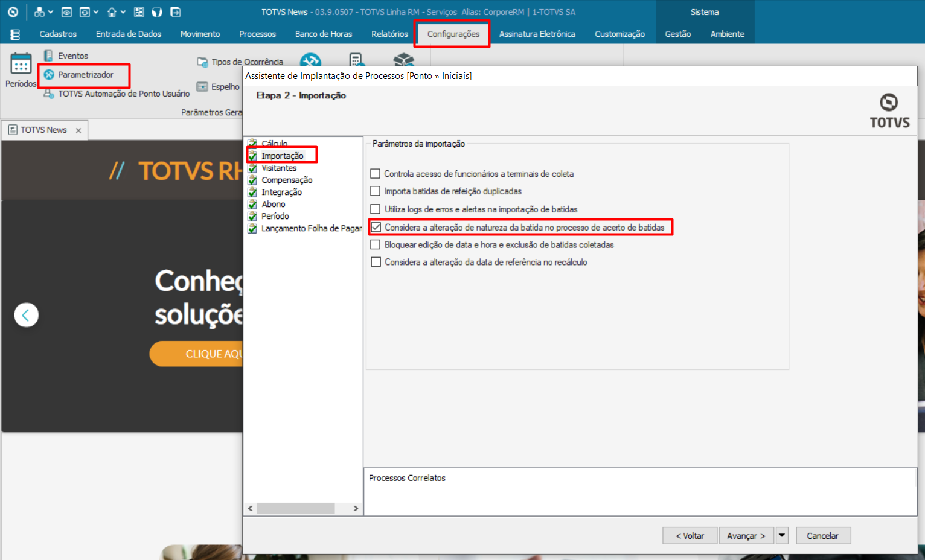
Task: Click the calculator icon in the ribbon
Action: [x=356, y=60]
